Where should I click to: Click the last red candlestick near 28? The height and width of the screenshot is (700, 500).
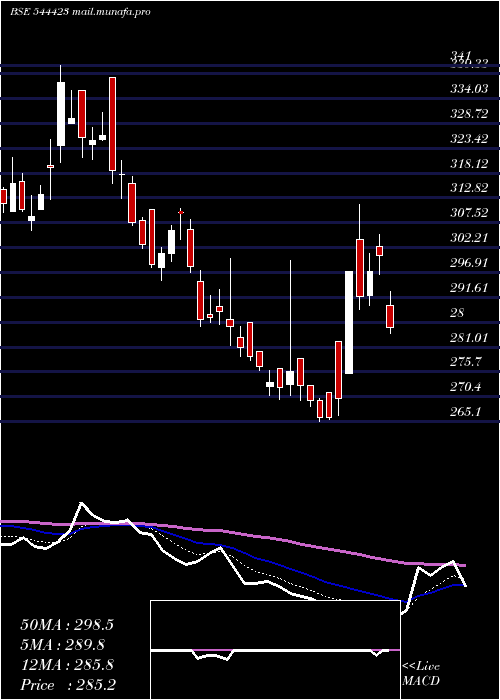(x=390, y=316)
